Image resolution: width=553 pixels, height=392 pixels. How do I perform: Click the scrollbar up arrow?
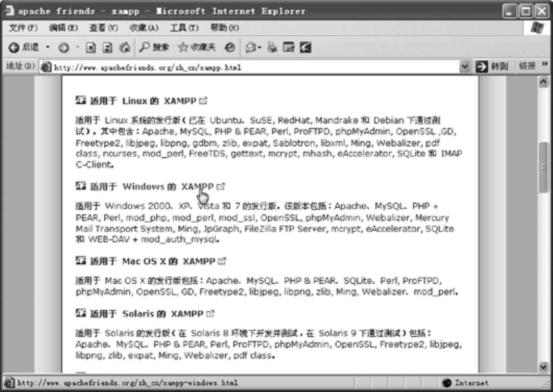[544, 82]
